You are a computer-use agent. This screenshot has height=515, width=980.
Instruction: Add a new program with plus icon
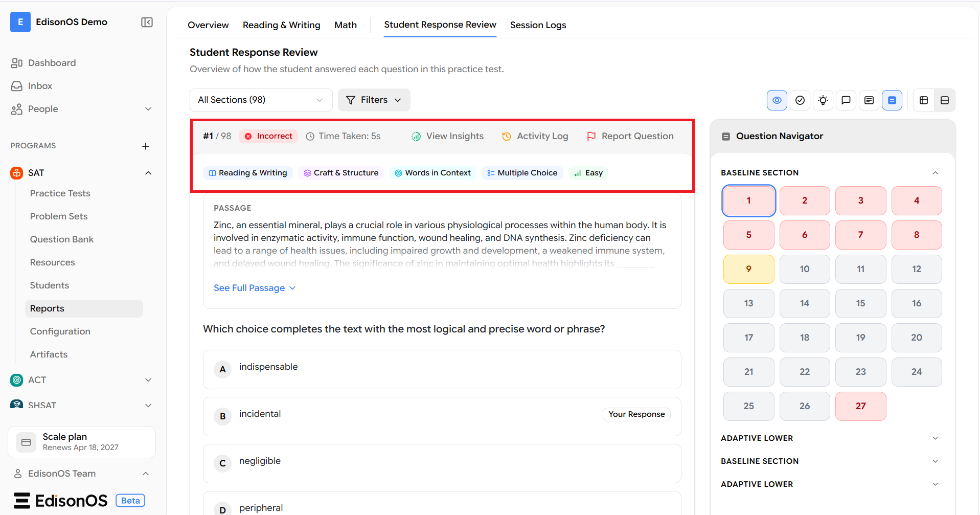click(146, 146)
